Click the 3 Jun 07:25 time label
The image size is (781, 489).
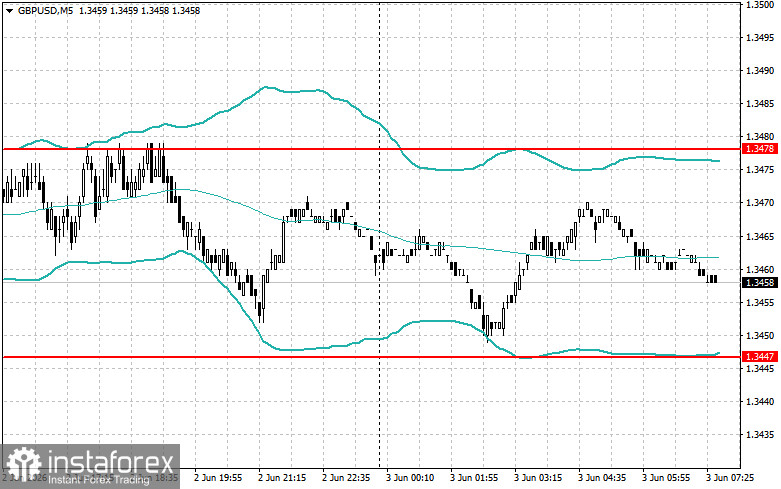(x=730, y=478)
